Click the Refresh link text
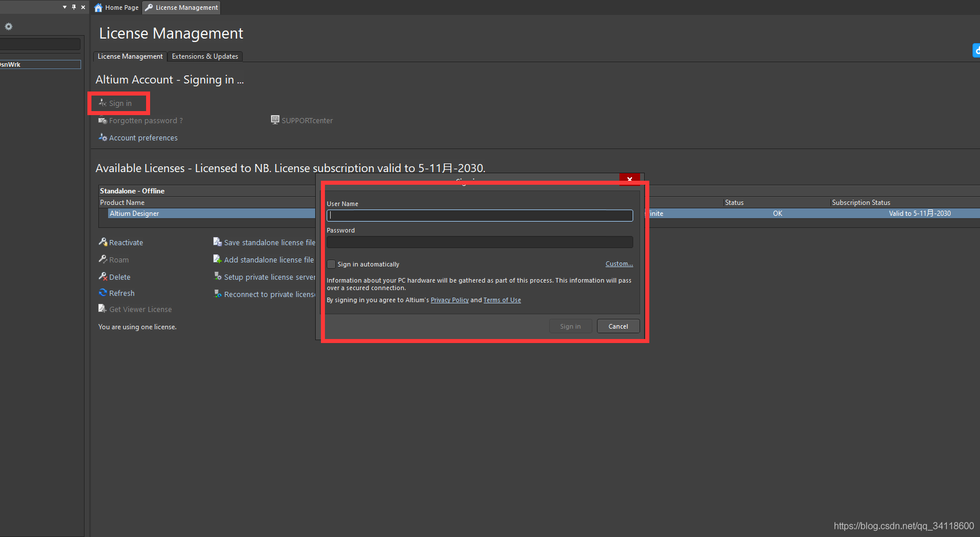 tap(122, 294)
